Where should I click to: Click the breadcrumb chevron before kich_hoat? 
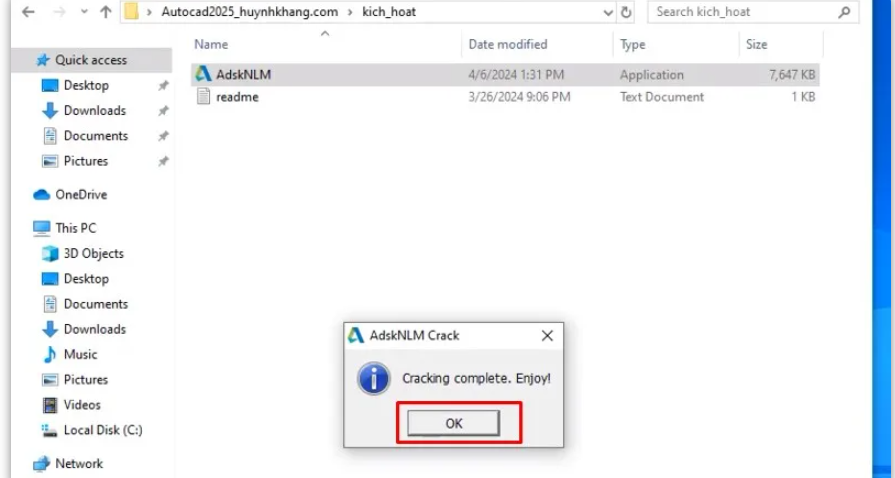350,12
